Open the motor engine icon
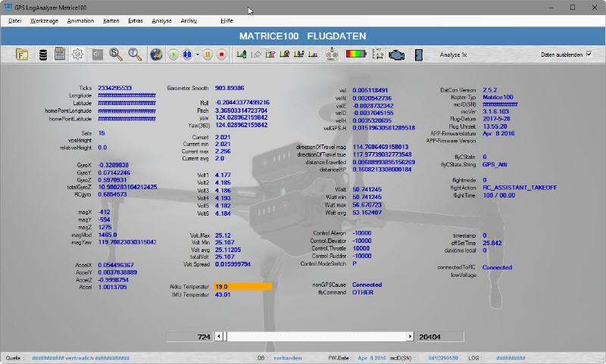Screen dimensions: 606x364 [x=396, y=54]
